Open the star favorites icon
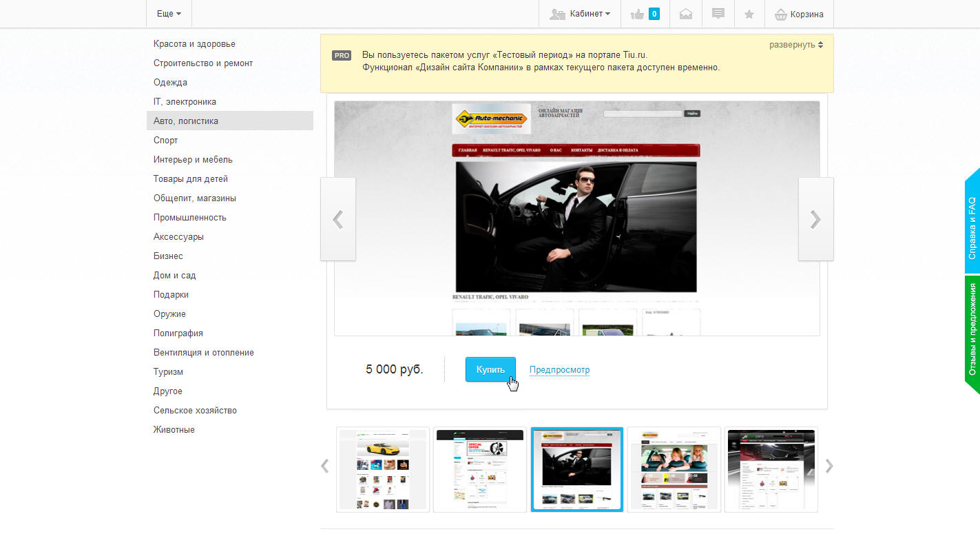This screenshot has height=534, width=980. point(749,14)
